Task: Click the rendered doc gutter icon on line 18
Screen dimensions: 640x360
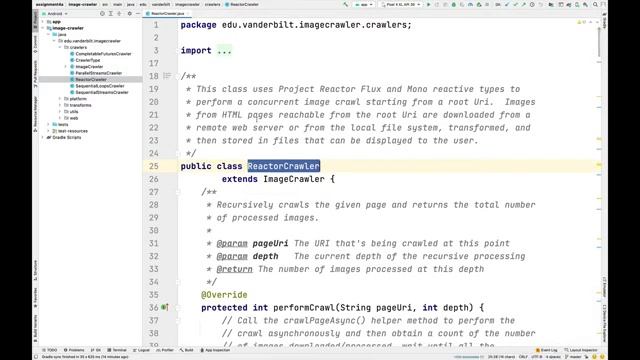Action: point(167,76)
